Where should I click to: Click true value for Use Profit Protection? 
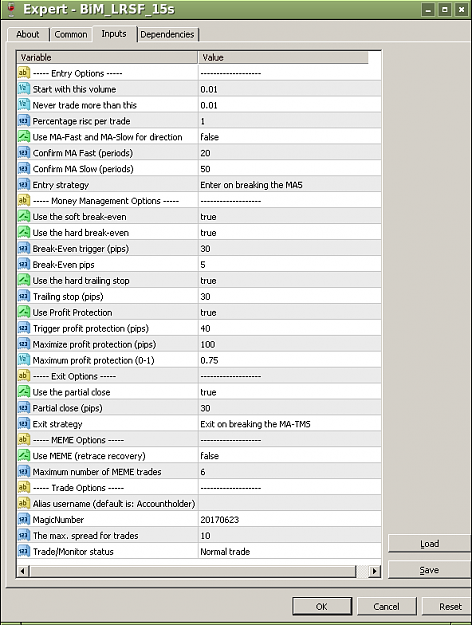point(208,312)
